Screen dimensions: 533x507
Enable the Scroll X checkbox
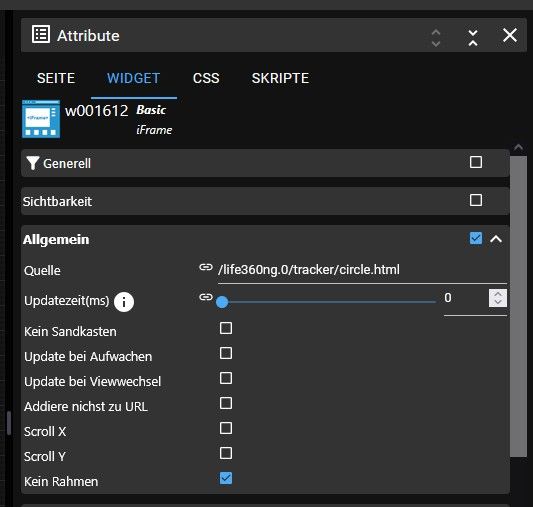[226, 428]
